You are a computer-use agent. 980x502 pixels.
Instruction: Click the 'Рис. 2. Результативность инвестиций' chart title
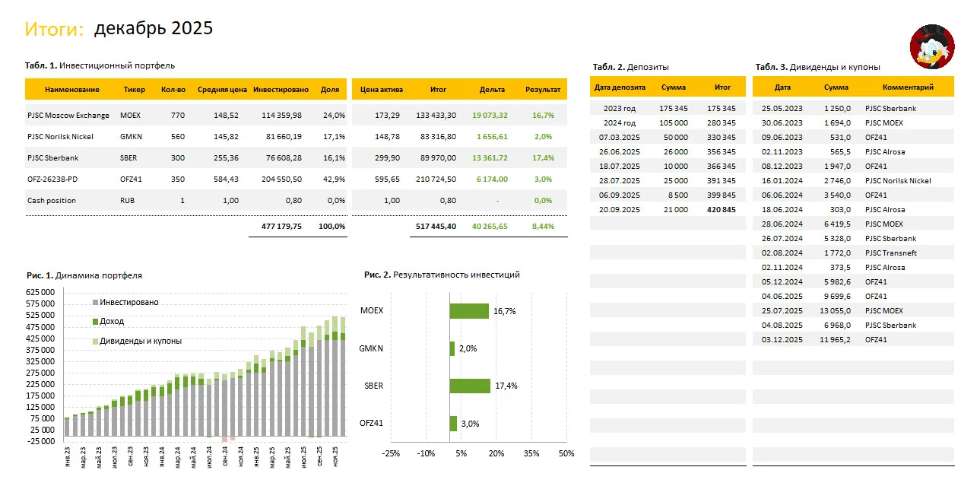tap(442, 275)
